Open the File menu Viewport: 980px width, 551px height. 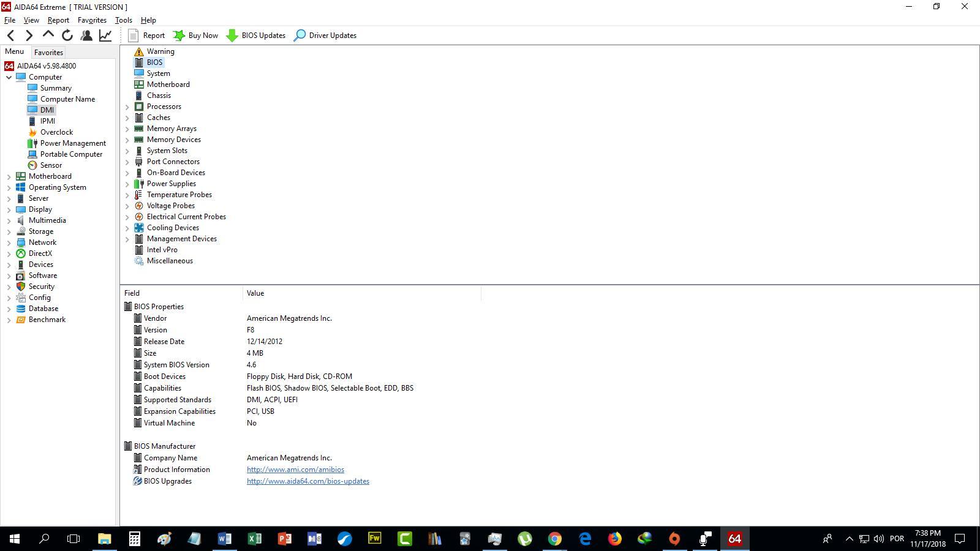(10, 20)
